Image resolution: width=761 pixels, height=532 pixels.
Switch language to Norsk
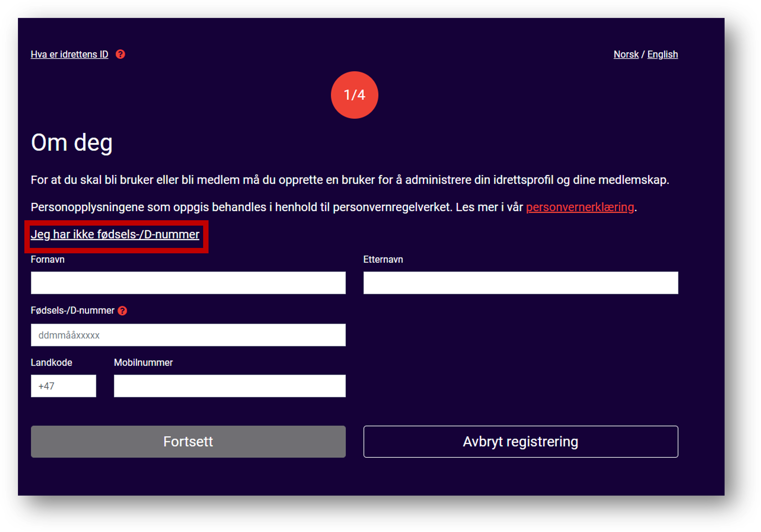click(626, 54)
